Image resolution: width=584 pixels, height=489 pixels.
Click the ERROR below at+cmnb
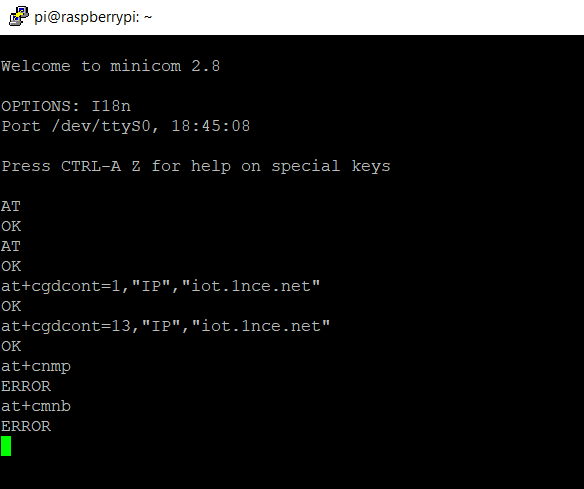click(x=26, y=426)
